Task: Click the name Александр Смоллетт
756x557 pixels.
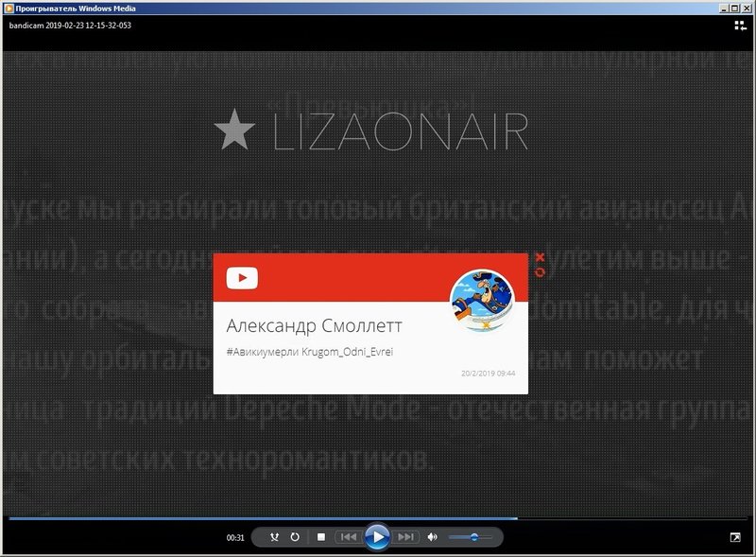Action: (x=315, y=326)
